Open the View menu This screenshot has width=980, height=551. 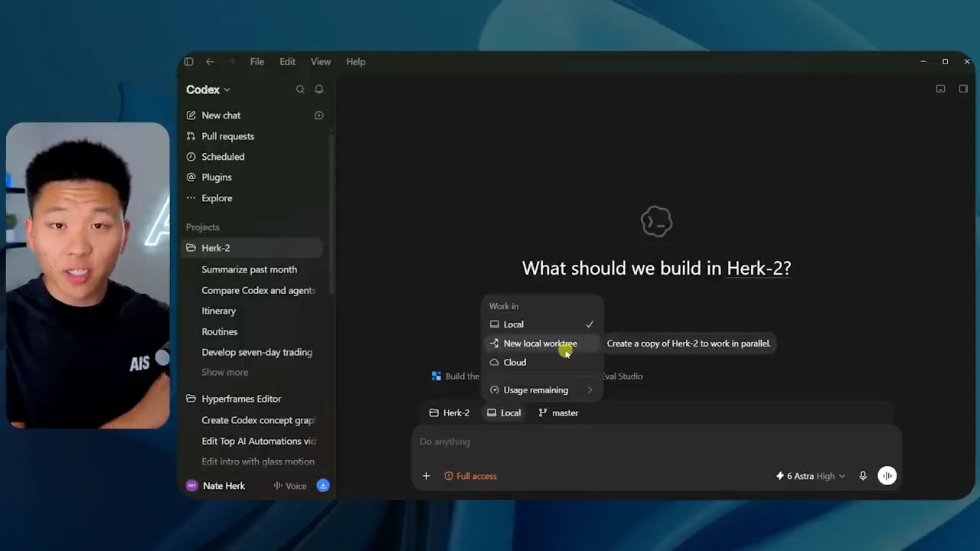321,62
